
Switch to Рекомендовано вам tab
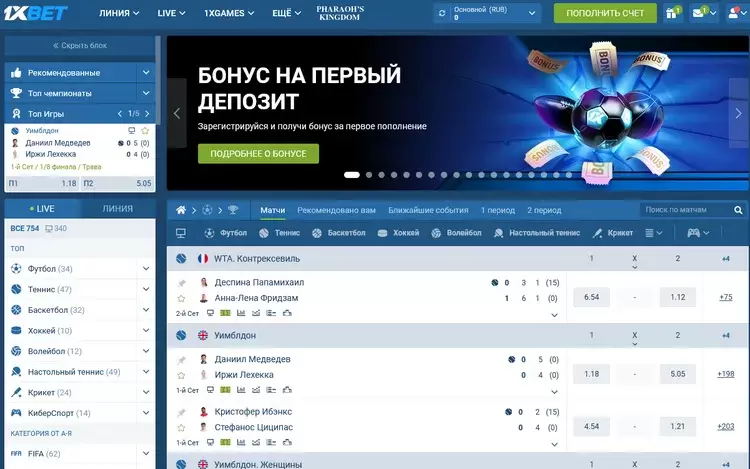coord(336,210)
